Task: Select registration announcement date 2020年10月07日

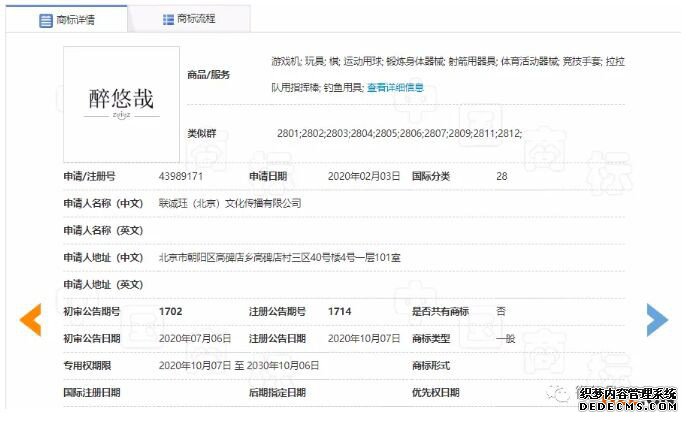Action: pyautogui.click(x=364, y=338)
